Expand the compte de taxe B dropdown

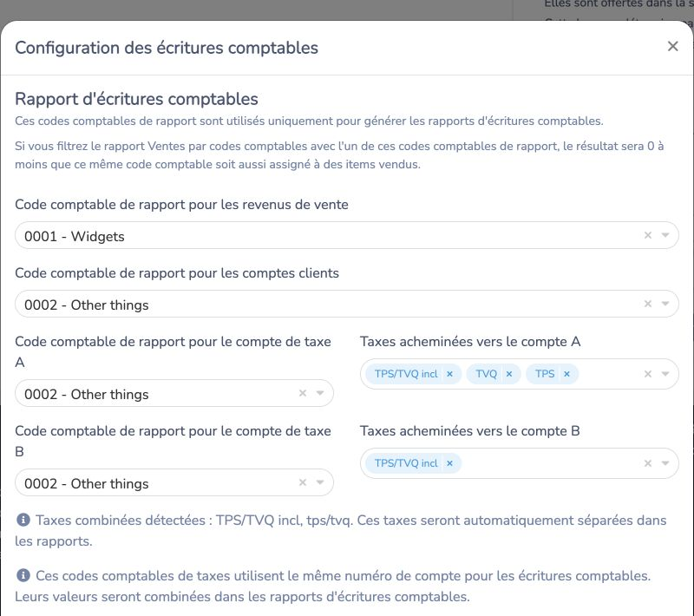point(320,482)
